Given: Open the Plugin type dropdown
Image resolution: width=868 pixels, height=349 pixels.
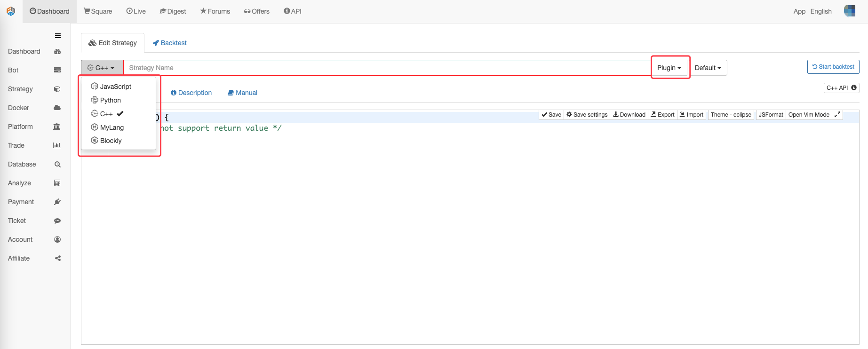Looking at the screenshot, I should click(669, 68).
